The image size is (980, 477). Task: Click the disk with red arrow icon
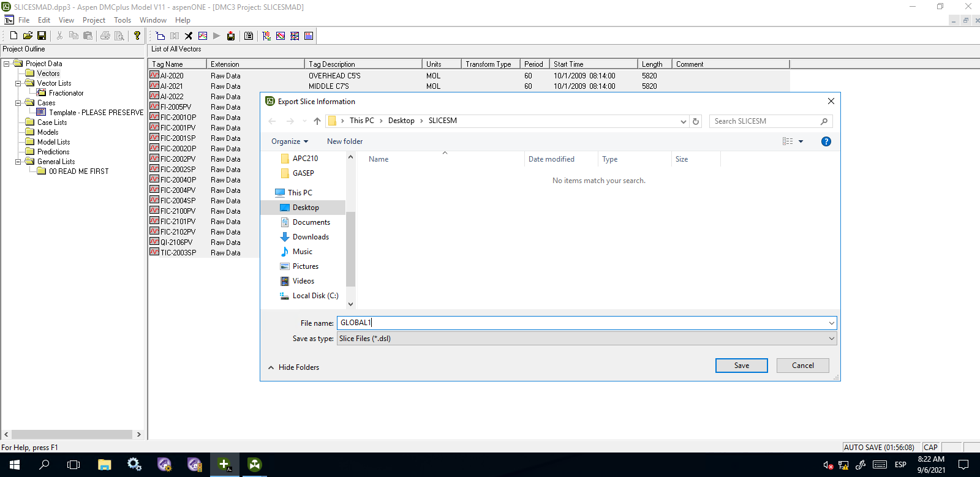coord(231,36)
